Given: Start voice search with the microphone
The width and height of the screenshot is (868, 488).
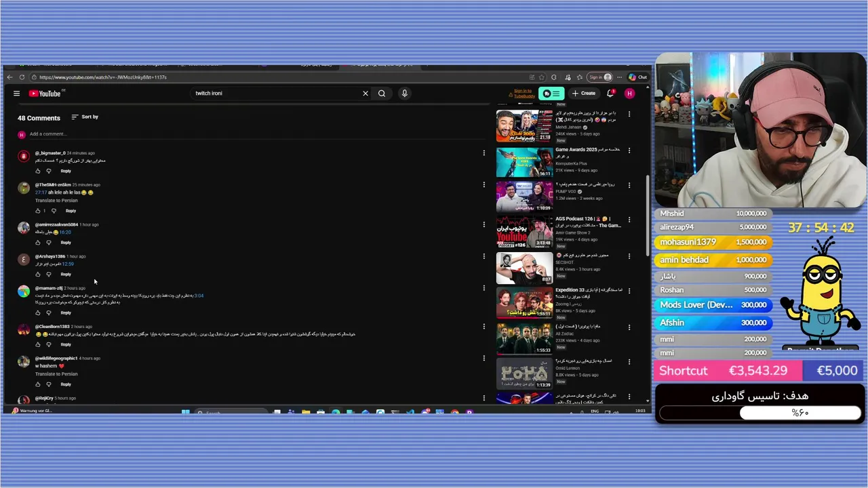Looking at the screenshot, I should (404, 94).
